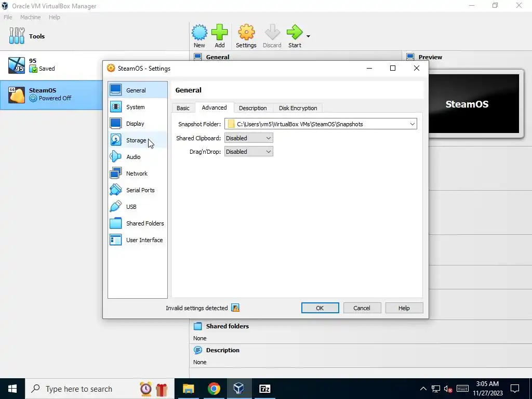Select the SteamOS virtual machine entry
The height and width of the screenshot is (399, 532).
point(51,95)
